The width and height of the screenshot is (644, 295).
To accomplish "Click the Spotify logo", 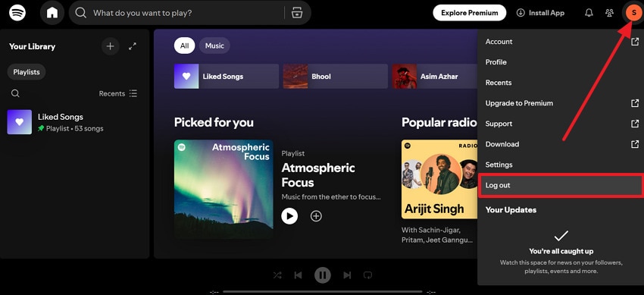I will tap(17, 13).
